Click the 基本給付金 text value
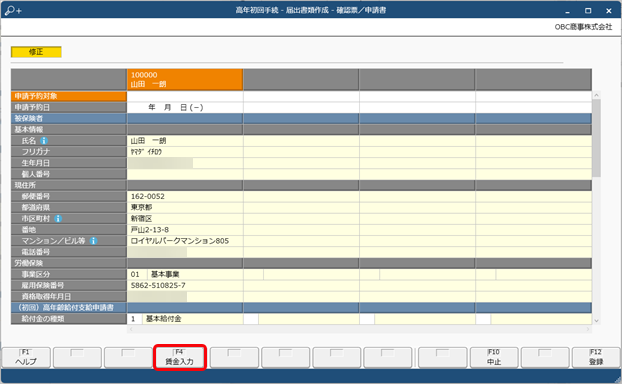The width and height of the screenshot is (622, 384). [163, 319]
